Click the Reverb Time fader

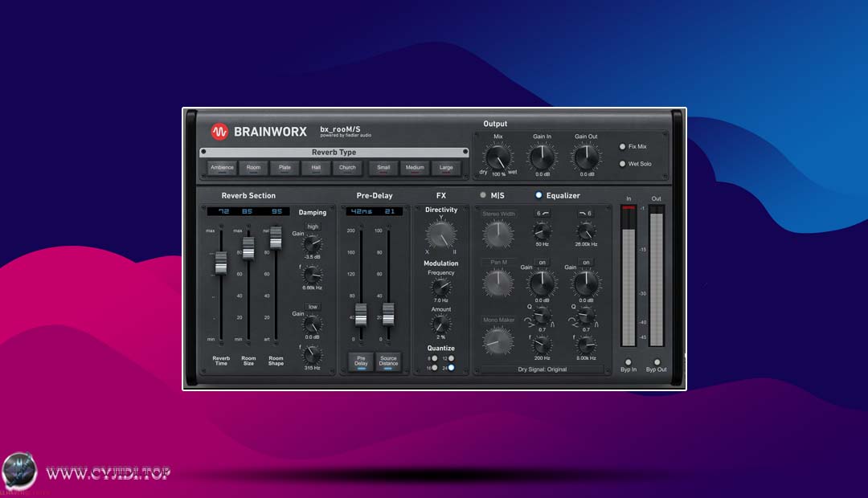(x=221, y=263)
